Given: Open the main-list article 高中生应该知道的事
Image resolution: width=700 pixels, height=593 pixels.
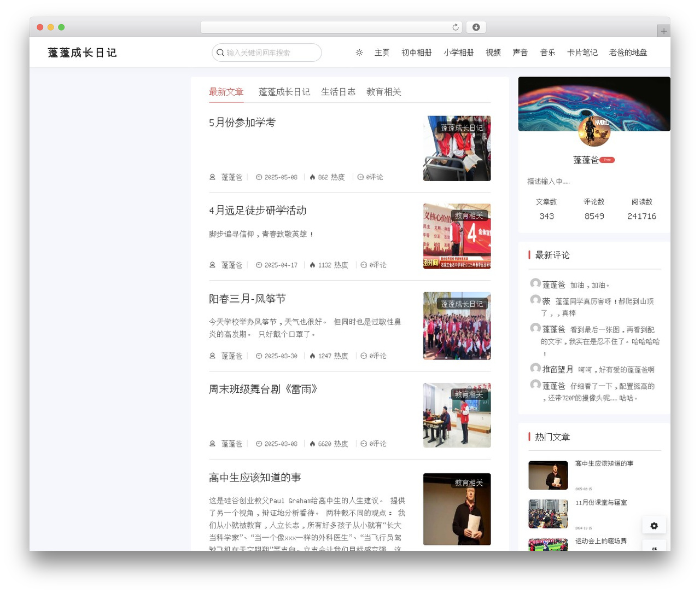Looking at the screenshot, I should (255, 478).
